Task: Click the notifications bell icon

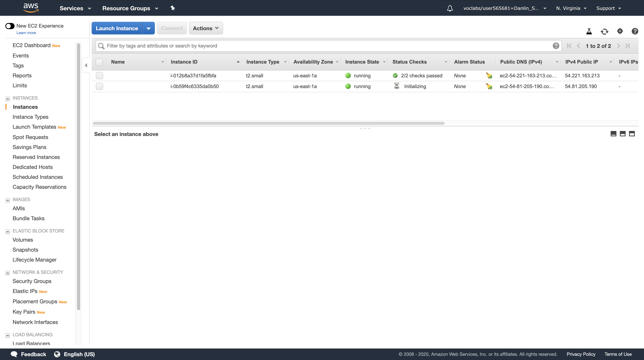Action: pos(450,8)
